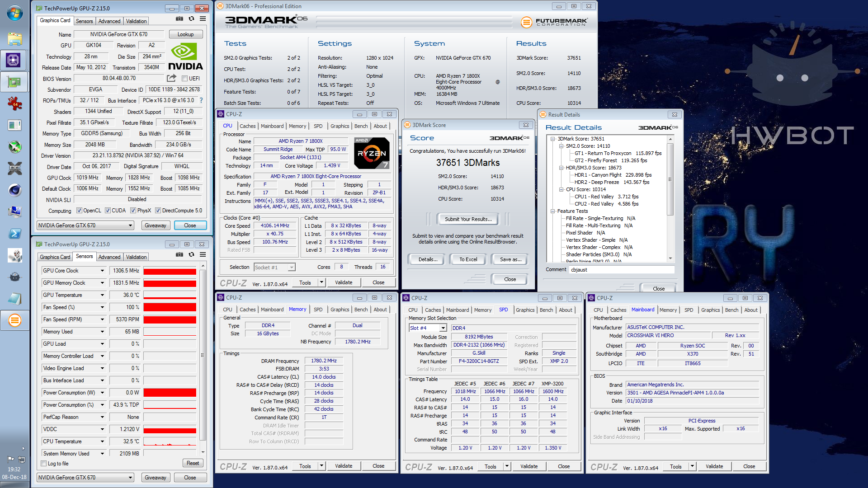Viewport: 868px width, 488px height.
Task: Click the Comment input field
Action: pyautogui.click(x=622, y=270)
